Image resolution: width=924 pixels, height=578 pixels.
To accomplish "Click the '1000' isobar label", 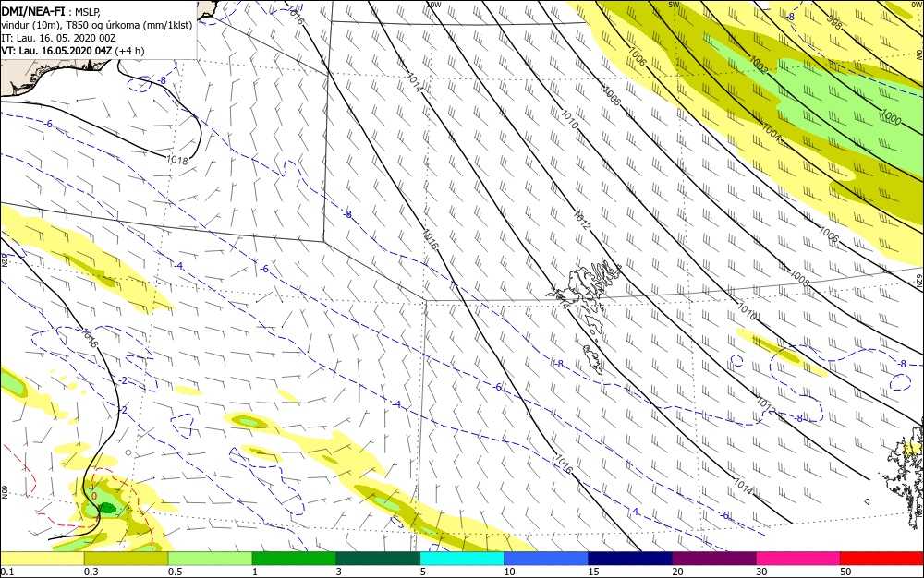I will pyautogui.click(x=891, y=117).
